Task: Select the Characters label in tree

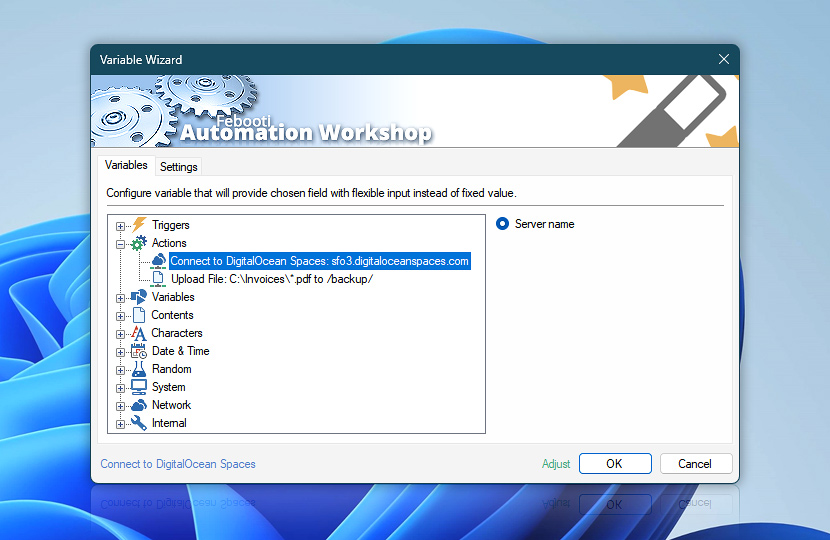Action: point(177,333)
